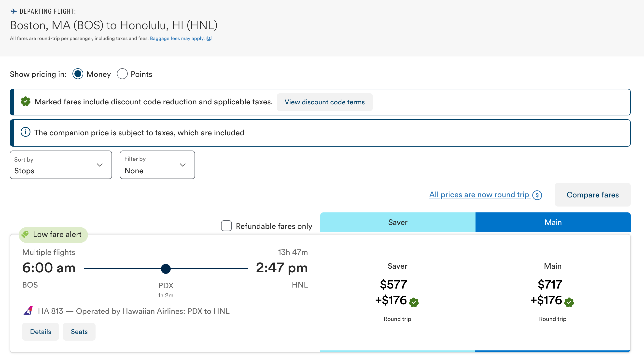Click the external link icon after baggage fees
This screenshot has height=360, width=644.
click(209, 38)
